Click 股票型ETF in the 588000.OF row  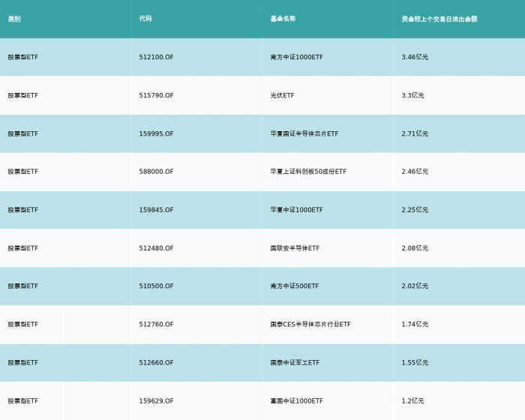(23, 172)
